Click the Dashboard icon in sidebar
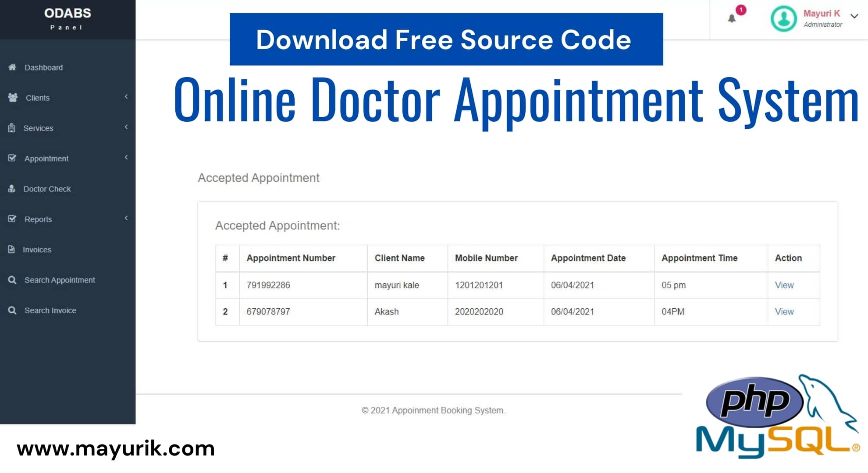Image resolution: width=868 pixels, height=473 pixels. pos(12,67)
